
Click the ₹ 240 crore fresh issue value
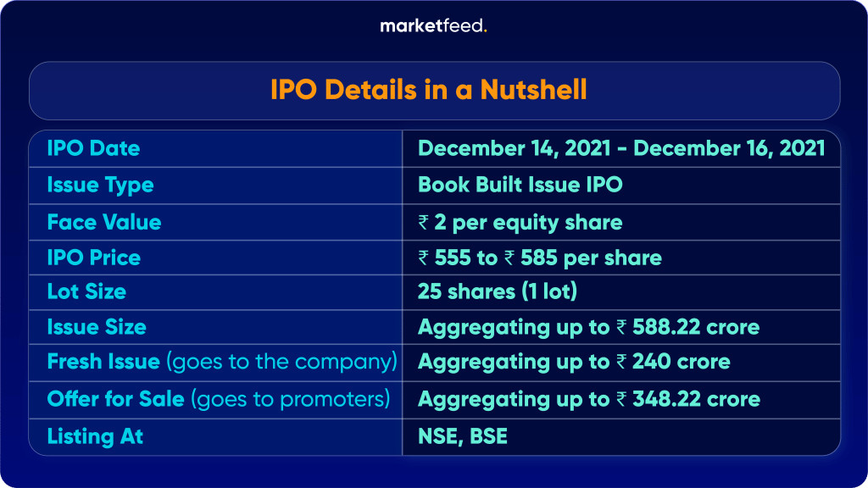[x=574, y=363]
